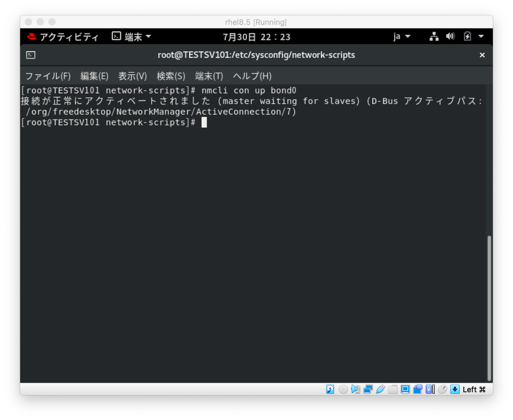Open the 端末(T) menu
The width and height of the screenshot is (513, 420).
[x=209, y=76]
